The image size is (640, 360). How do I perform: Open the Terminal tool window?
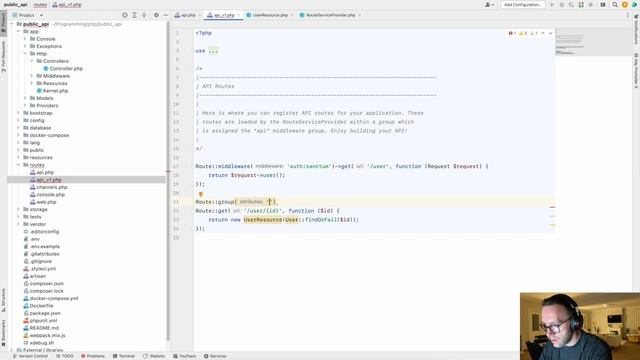point(124,356)
